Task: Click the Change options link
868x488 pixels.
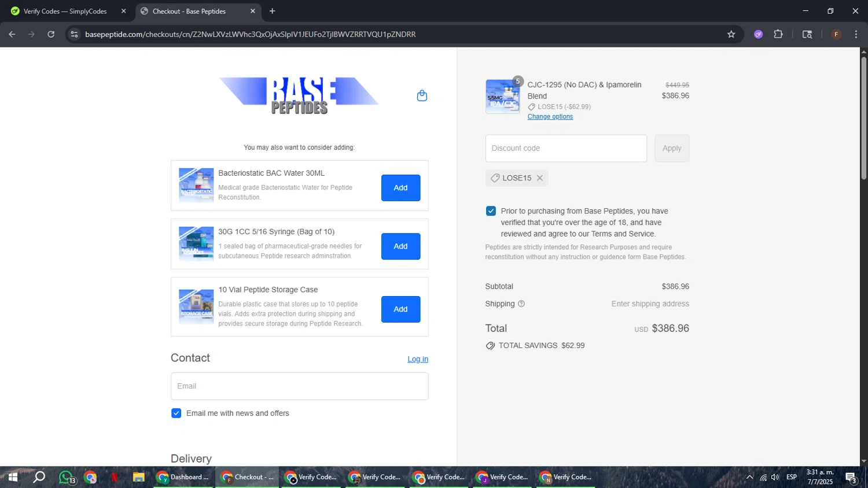Action: [550, 117]
